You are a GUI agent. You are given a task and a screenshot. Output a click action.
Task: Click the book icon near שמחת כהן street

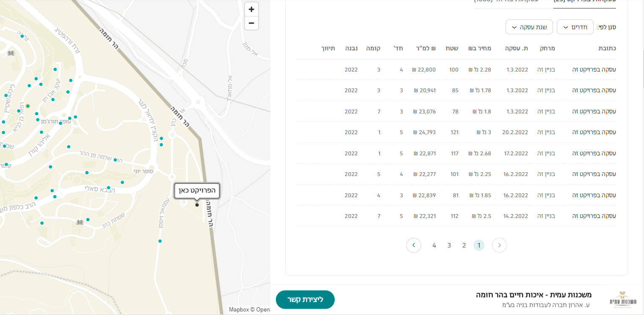(x=80, y=222)
